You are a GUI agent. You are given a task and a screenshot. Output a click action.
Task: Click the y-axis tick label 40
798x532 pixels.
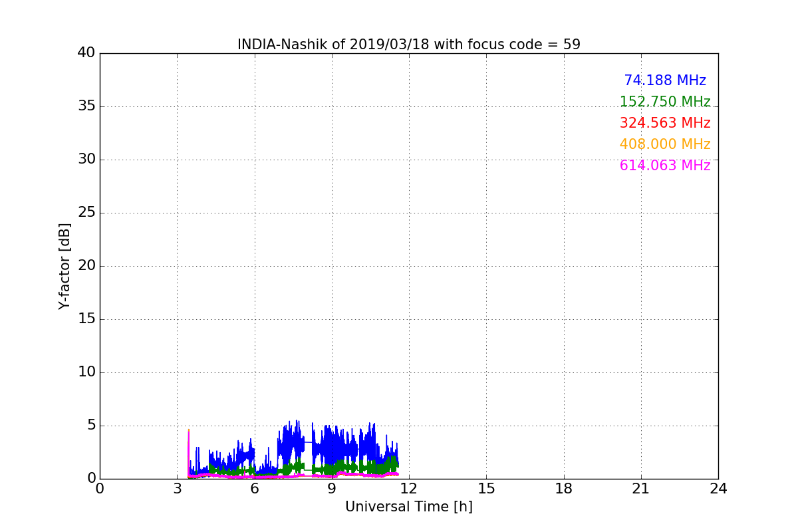click(86, 53)
